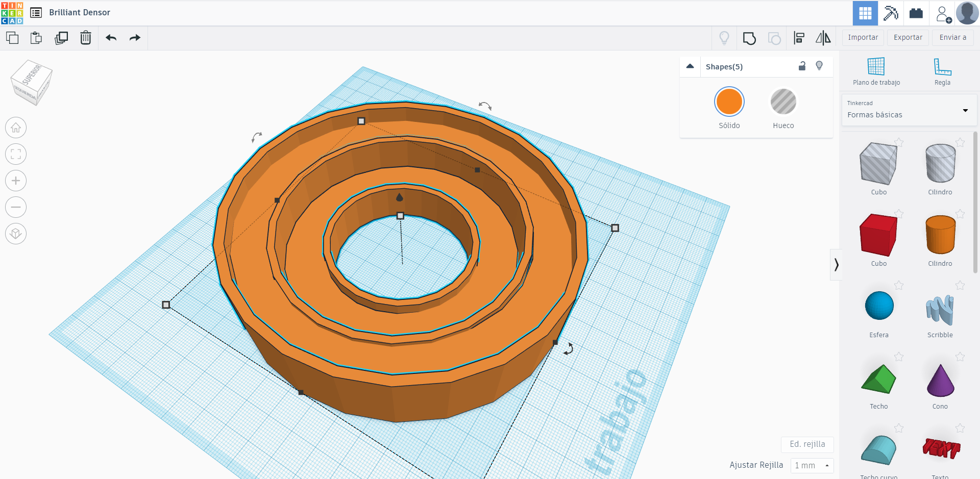Favorite the Cono with its star
The image size is (980, 479).
(x=960, y=357)
